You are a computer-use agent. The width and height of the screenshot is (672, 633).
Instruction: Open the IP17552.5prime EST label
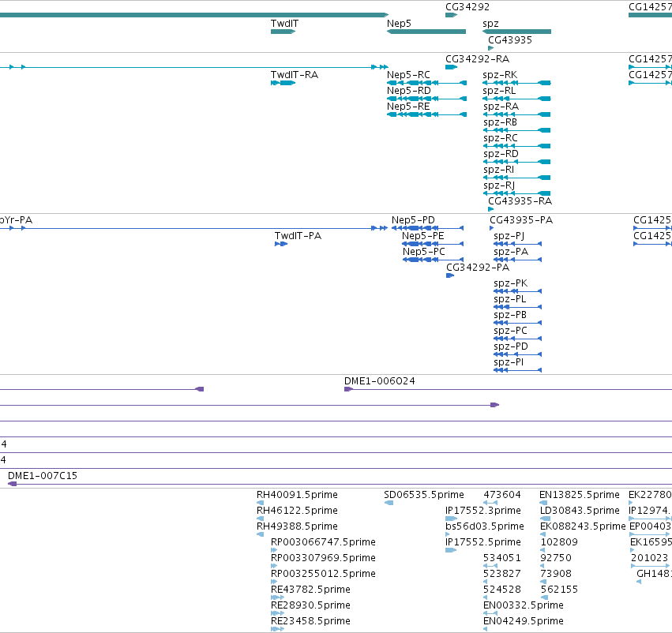pos(483,543)
